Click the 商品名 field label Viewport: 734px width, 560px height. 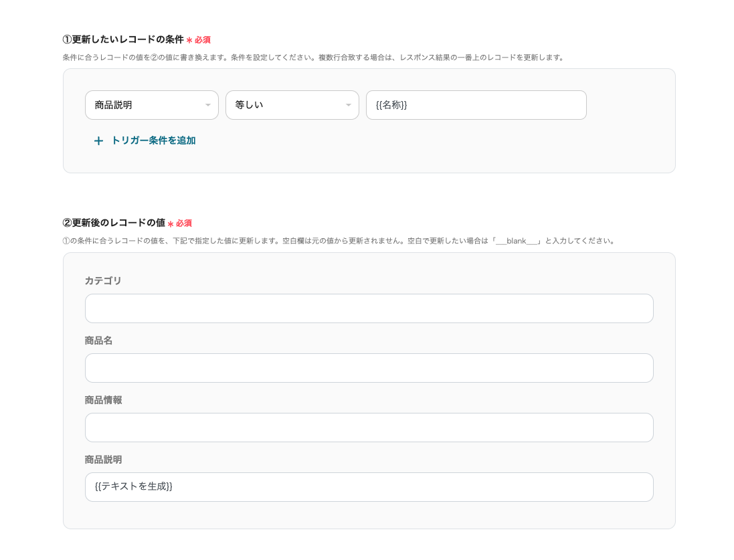98,340
